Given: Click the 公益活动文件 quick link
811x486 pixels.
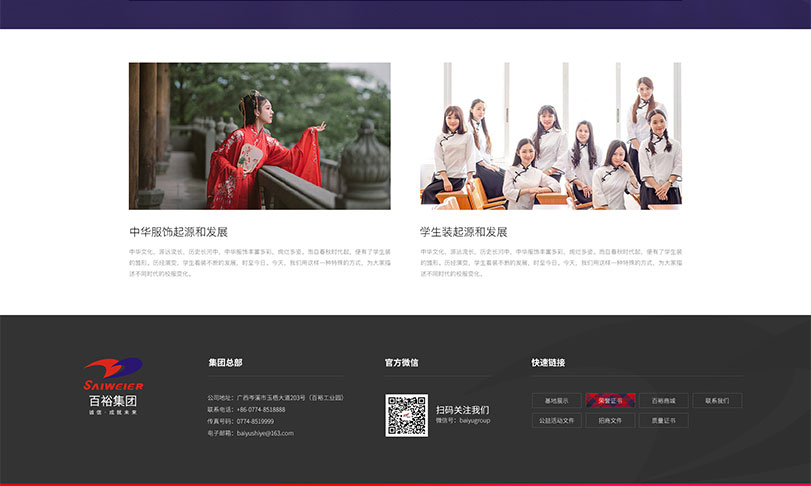Looking at the screenshot, I should pyautogui.click(x=557, y=421).
